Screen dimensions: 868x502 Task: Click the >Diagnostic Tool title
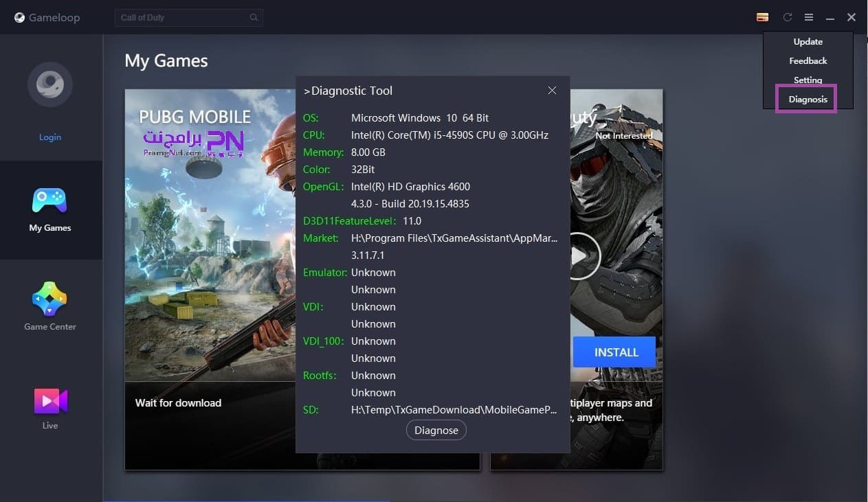tap(348, 91)
